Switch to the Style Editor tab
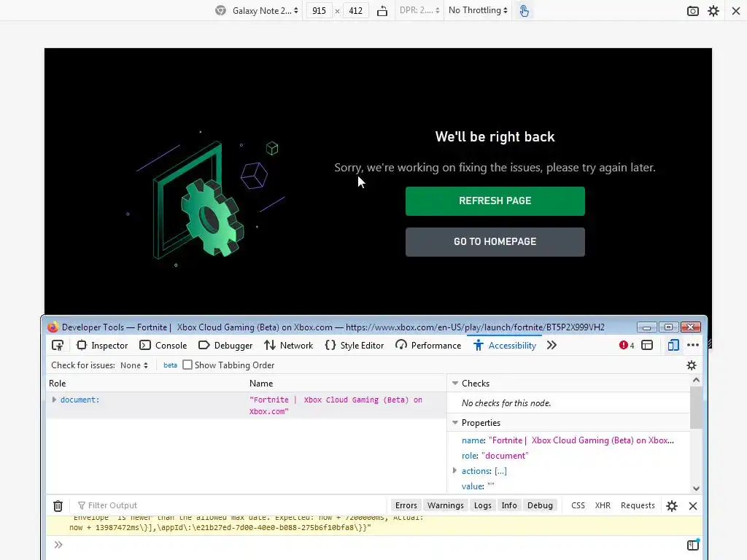Viewport: 747px width, 560px height. (354, 345)
